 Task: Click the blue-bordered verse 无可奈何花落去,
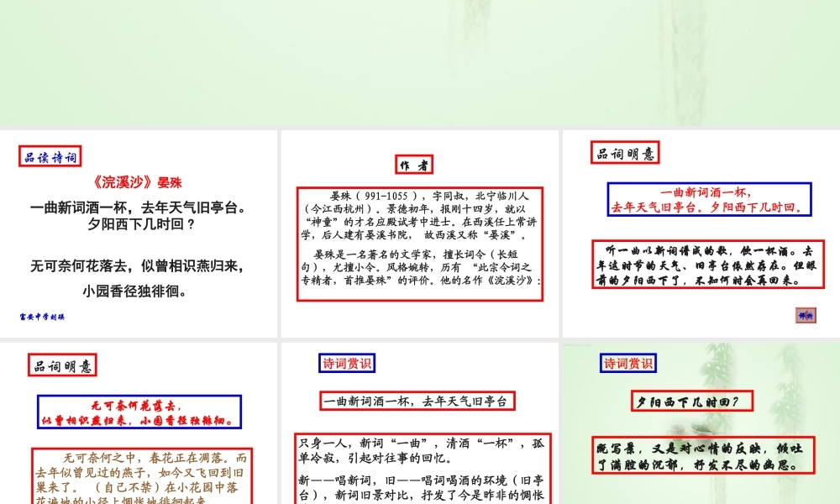coord(139,412)
